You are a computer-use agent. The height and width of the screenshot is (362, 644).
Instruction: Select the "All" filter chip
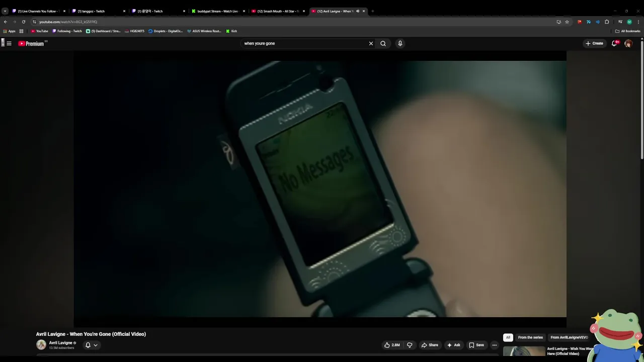coord(508,337)
